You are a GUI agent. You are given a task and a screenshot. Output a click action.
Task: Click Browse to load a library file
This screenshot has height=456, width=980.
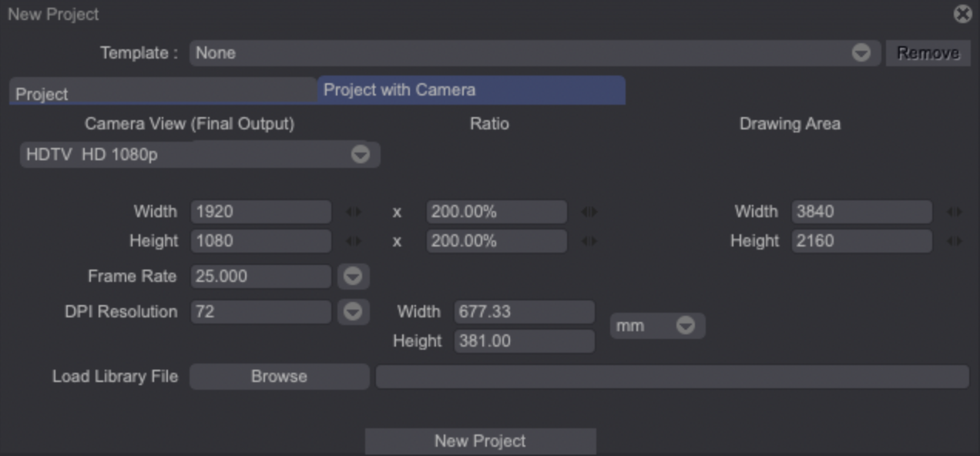click(279, 377)
